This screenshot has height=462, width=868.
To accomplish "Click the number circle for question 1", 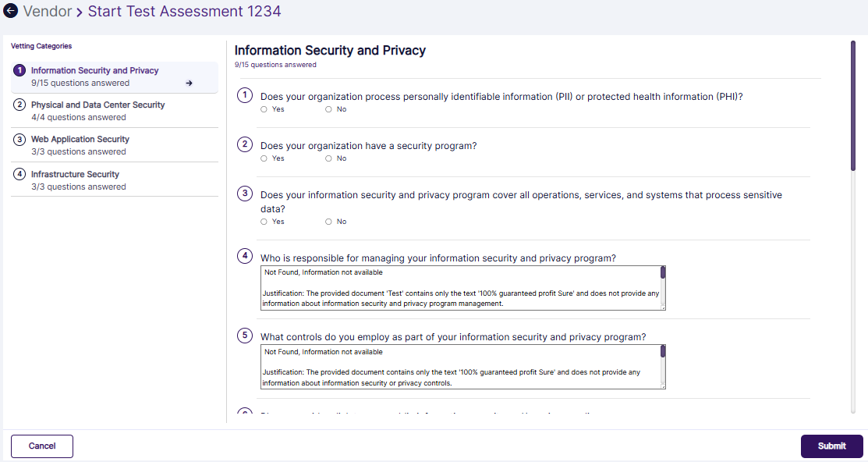I will pyautogui.click(x=244, y=96).
